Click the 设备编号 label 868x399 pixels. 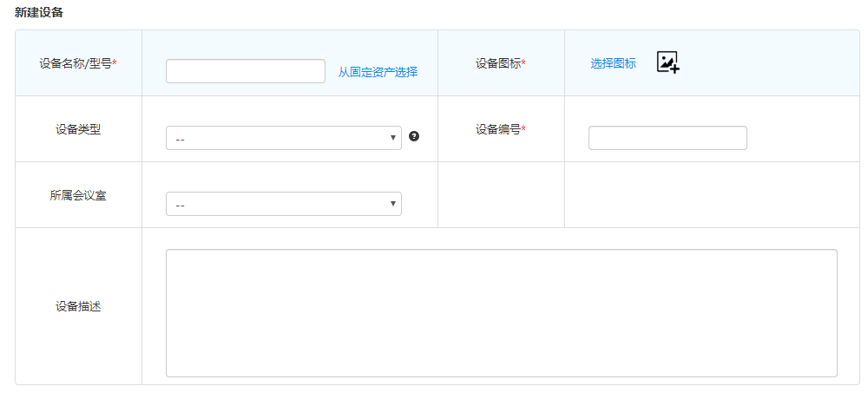coord(498,129)
